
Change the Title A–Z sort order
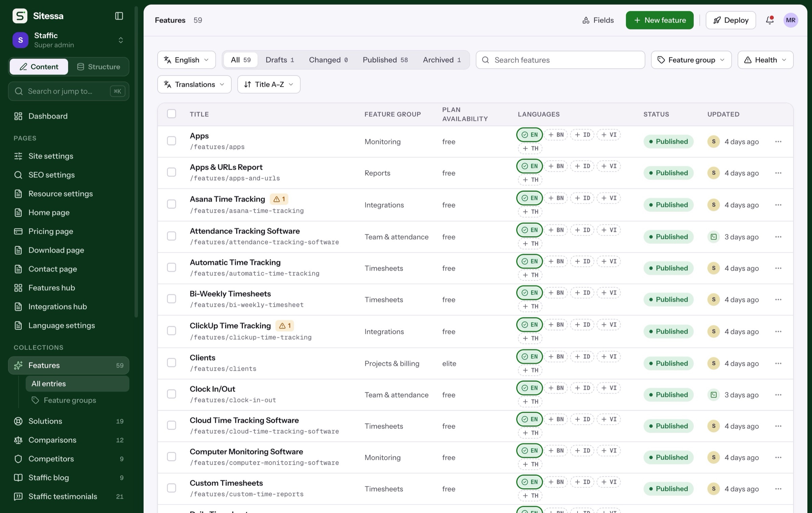[x=269, y=84]
